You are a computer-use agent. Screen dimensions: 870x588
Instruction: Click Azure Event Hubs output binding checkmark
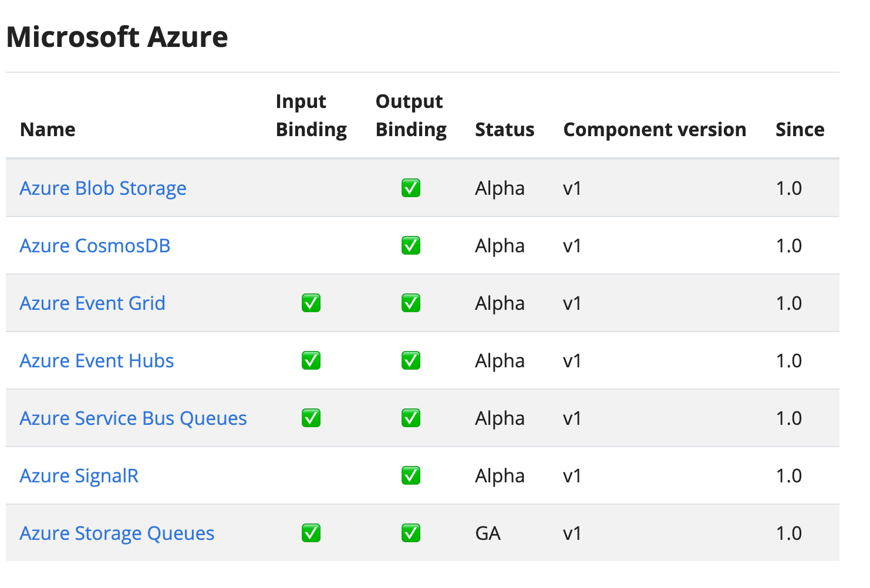click(411, 361)
